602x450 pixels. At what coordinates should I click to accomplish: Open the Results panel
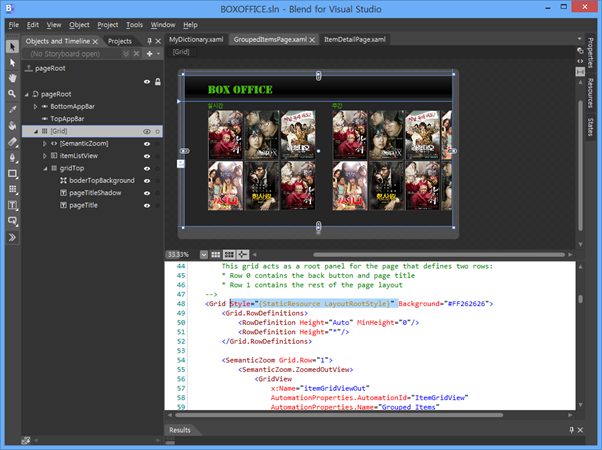[x=180, y=430]
